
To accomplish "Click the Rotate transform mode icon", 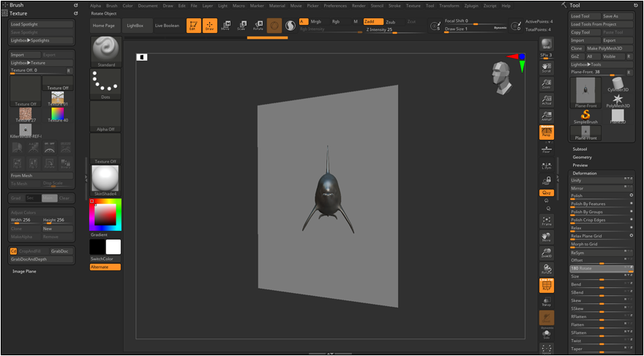I will tap(258, 26).
